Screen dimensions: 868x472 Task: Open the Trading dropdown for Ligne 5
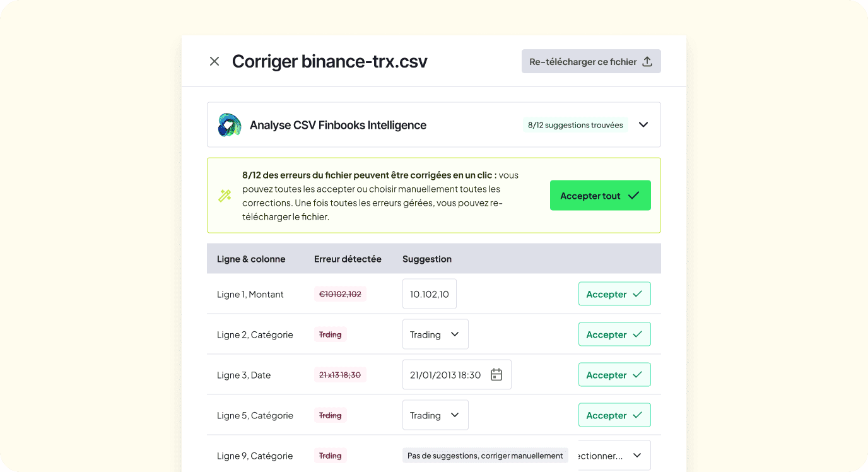435,415
